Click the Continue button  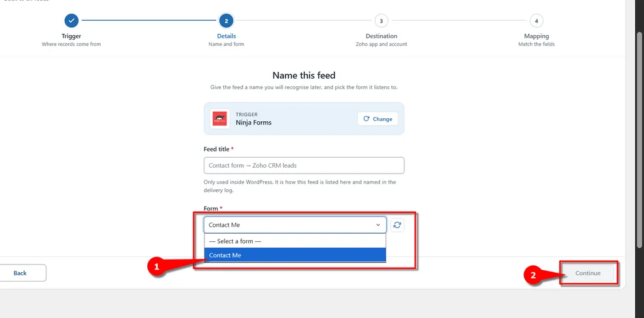click(x=588, y=273)
